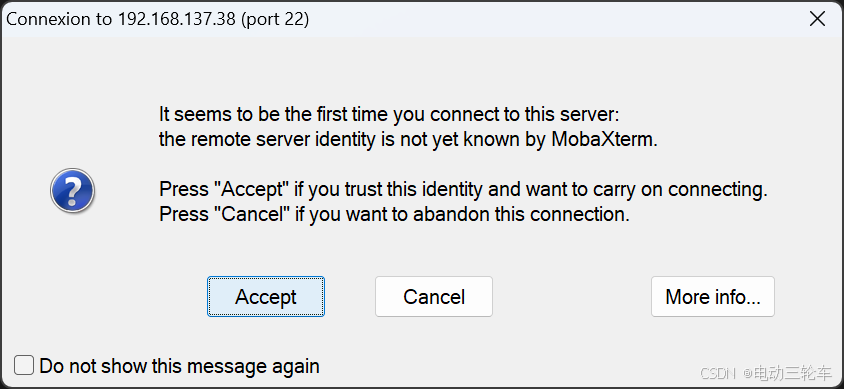
Task: Click the Accept button to trust identity
Action: [x=266, y=296]
